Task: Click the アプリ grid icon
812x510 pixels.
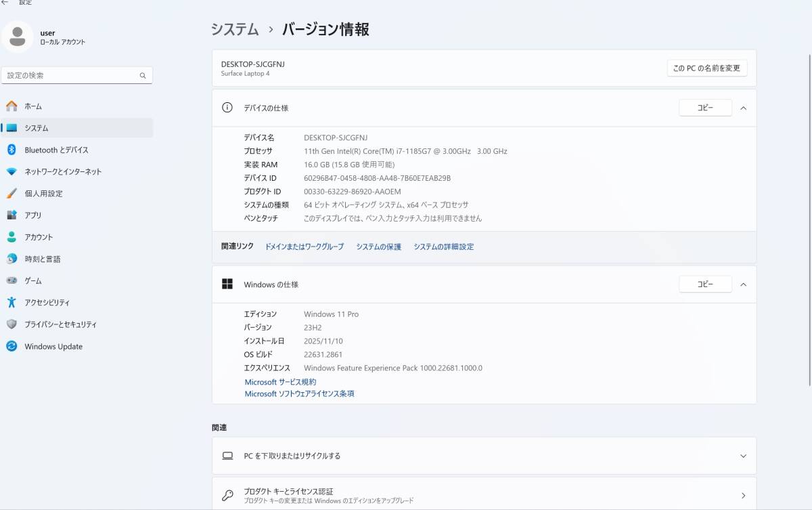Action: [x=12, y=215]
